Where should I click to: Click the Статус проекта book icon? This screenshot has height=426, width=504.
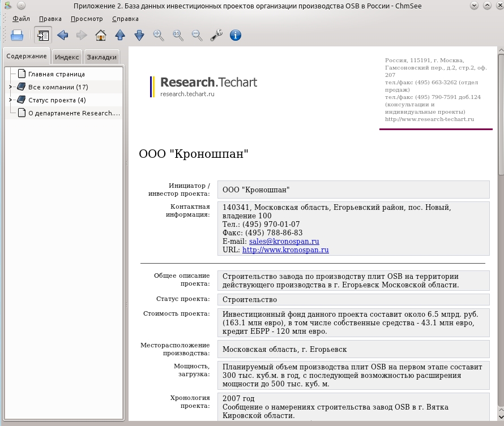pyautogui.click(x=21, y=100)
